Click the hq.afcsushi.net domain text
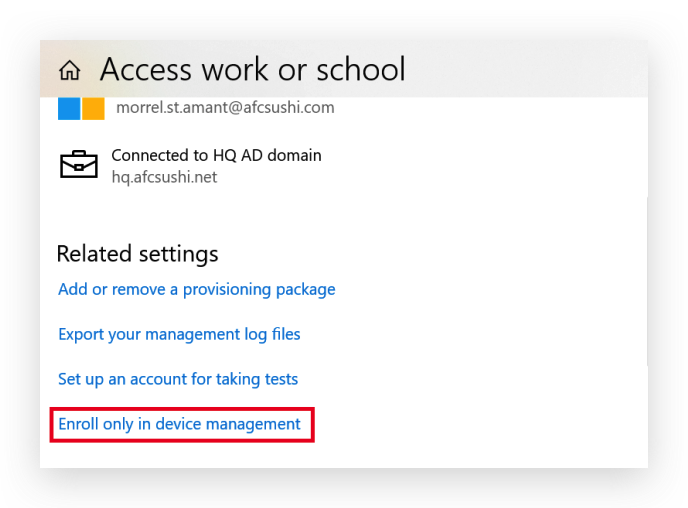Screen dimensions: 688x508 tap(164, 177)
